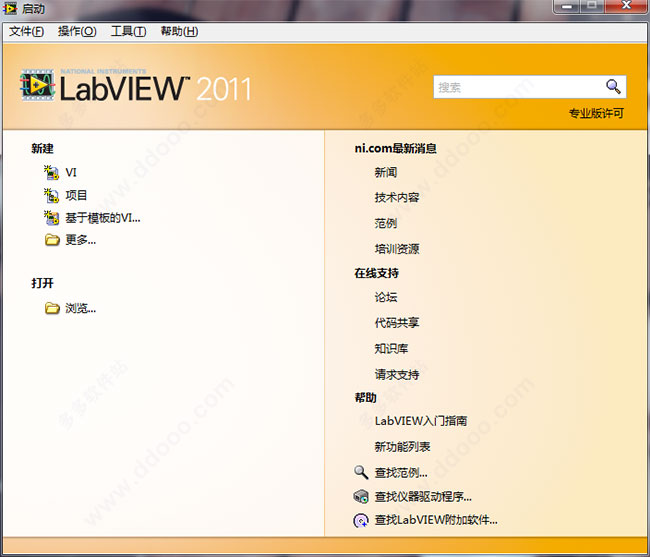Open the 请求支持 link
This screenshot has width=650, height=557.
tap(397, 375)
